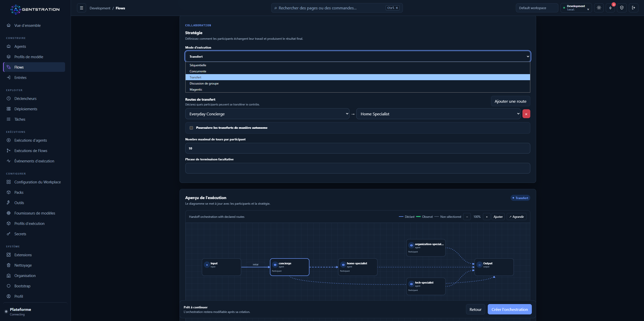Select the concierge node in diagram
Screen dimensions: 644x321
point(289,267)
